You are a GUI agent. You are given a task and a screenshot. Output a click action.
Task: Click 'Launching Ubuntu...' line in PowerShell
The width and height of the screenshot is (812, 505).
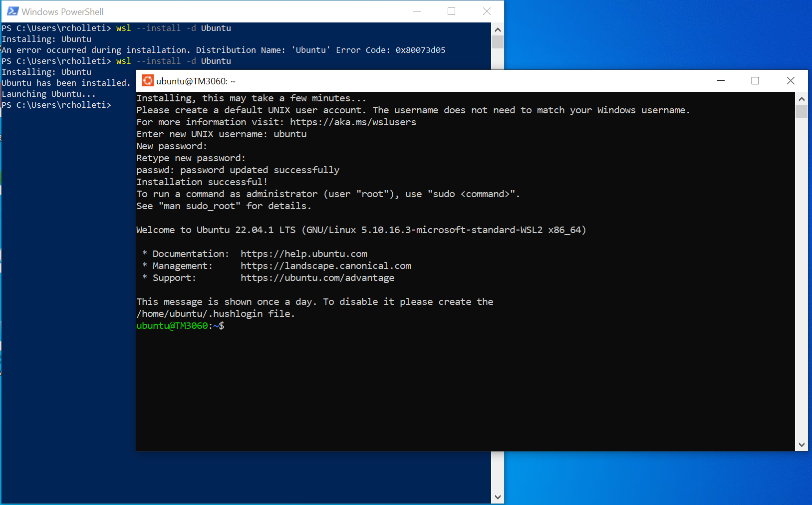[x=48, y=94]
